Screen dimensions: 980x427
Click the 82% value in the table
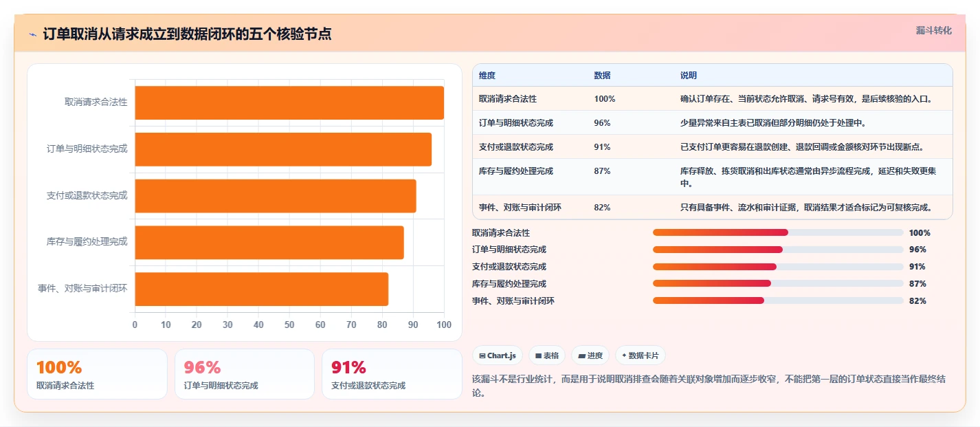[602, 207]
